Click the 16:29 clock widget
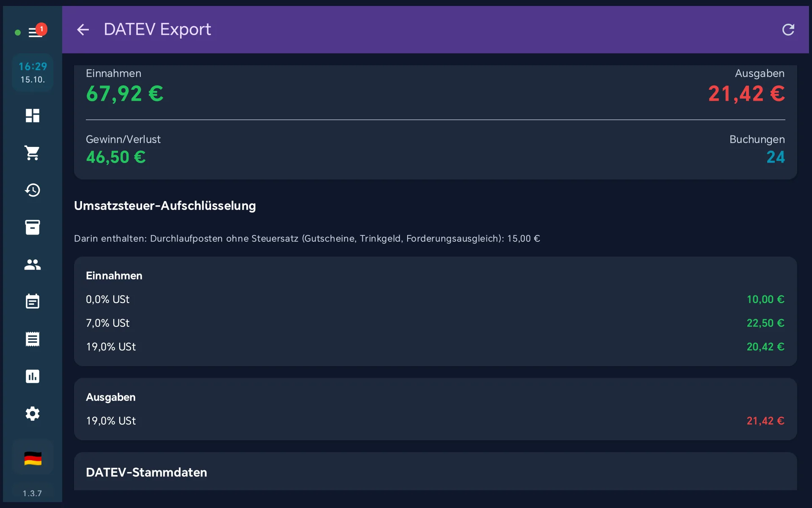812x508 pixels. 33,72
